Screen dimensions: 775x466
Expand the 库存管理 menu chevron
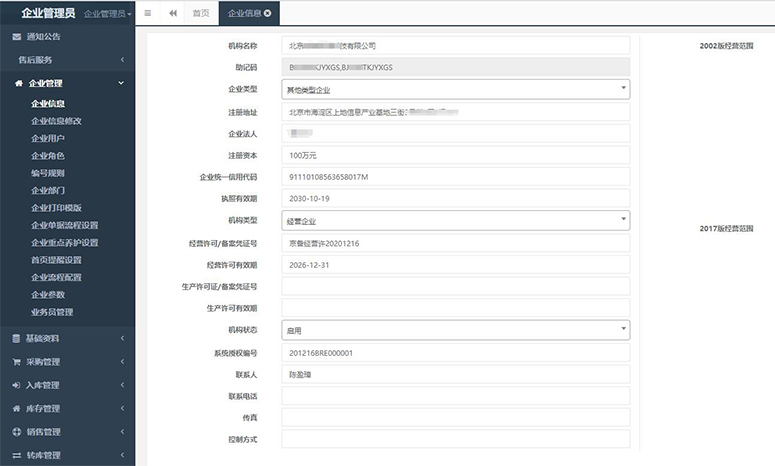[x=122, y=409]
